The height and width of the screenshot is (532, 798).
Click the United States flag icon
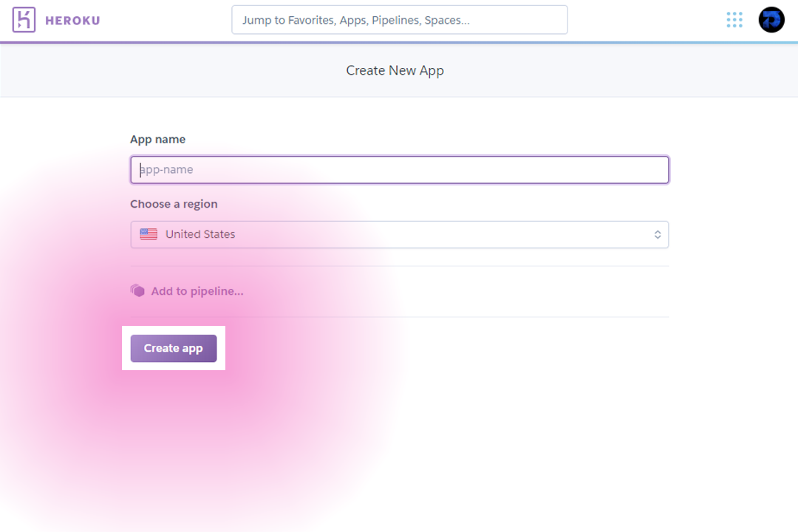(x=149, y=234)
